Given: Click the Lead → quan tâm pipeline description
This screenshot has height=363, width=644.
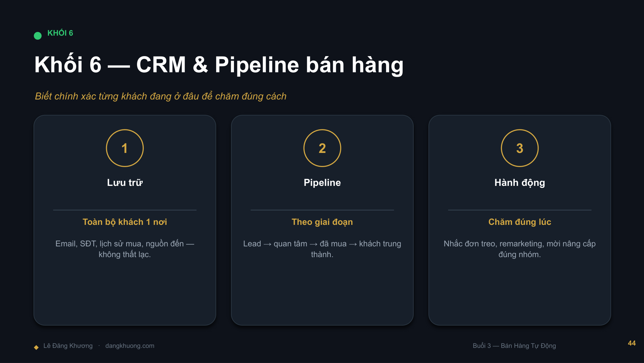Looking at the screenshot, I should 322,249.
